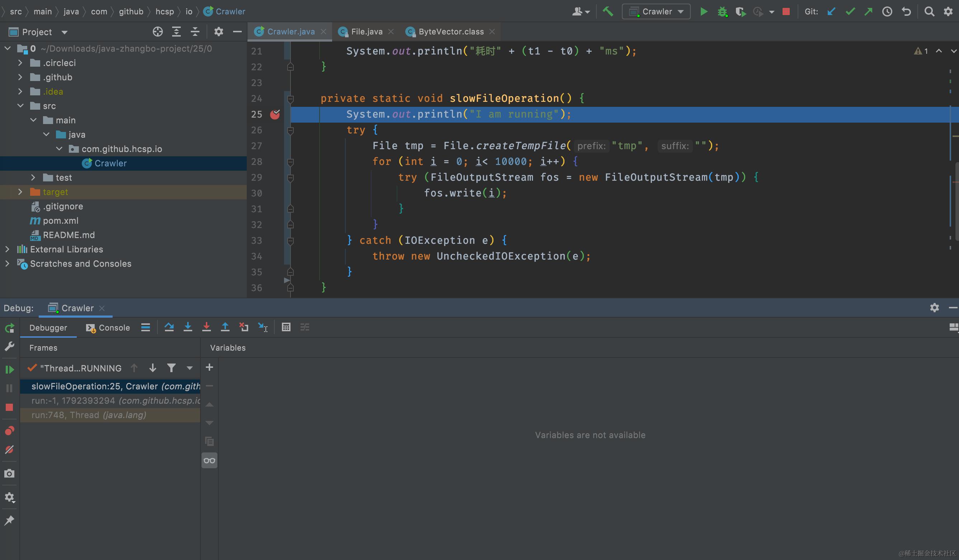The height and width of the screenshot is (560, 959).
Task: Click the Build Project hammer icon
Action: click(608, 11)
